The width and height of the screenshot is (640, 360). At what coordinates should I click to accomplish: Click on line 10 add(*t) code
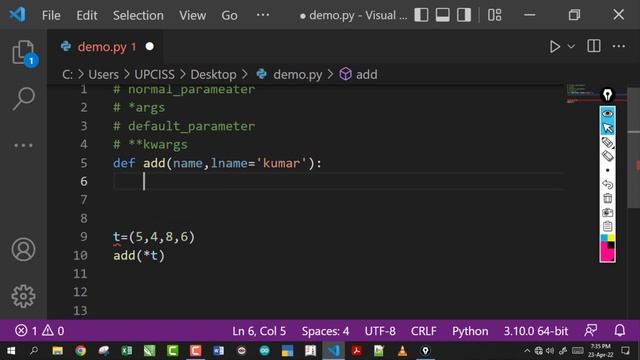139,256
